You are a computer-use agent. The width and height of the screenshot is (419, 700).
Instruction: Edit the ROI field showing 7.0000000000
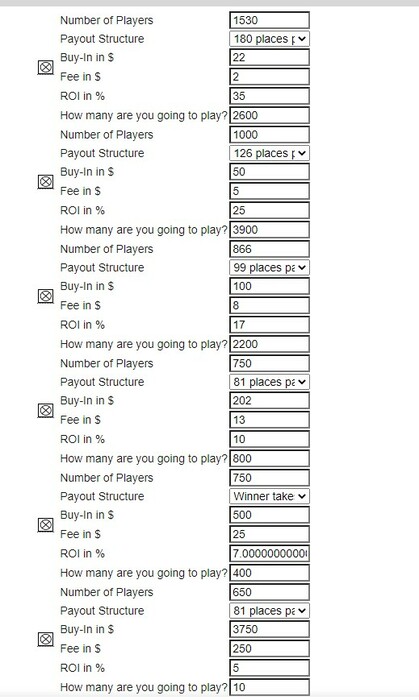[x=270, y=554]
